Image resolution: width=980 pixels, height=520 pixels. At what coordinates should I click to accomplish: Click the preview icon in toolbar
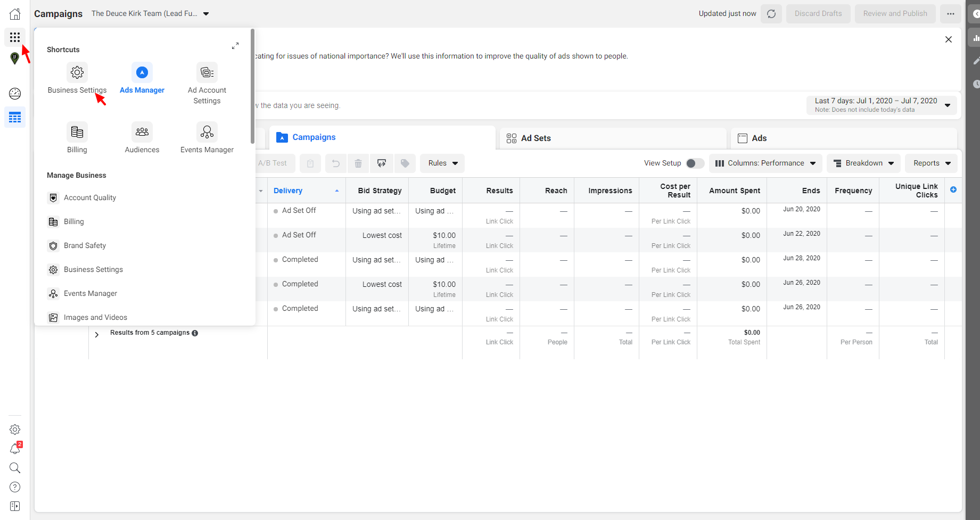point(382,163)
